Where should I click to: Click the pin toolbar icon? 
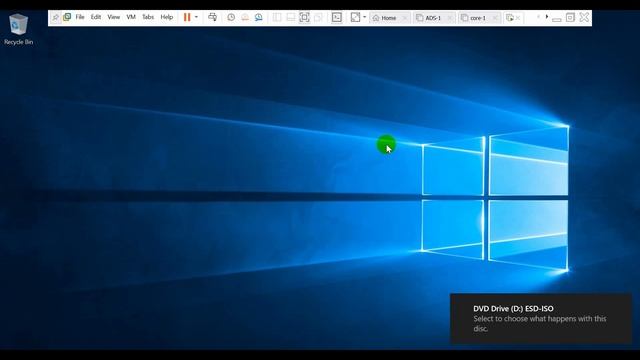56,18
